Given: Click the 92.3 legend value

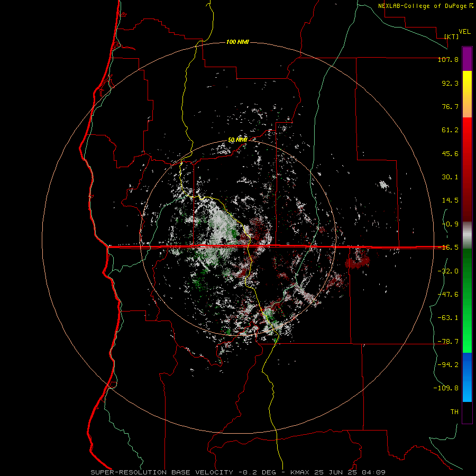Looking at the screenshot, I should click(x=450, y=83).
